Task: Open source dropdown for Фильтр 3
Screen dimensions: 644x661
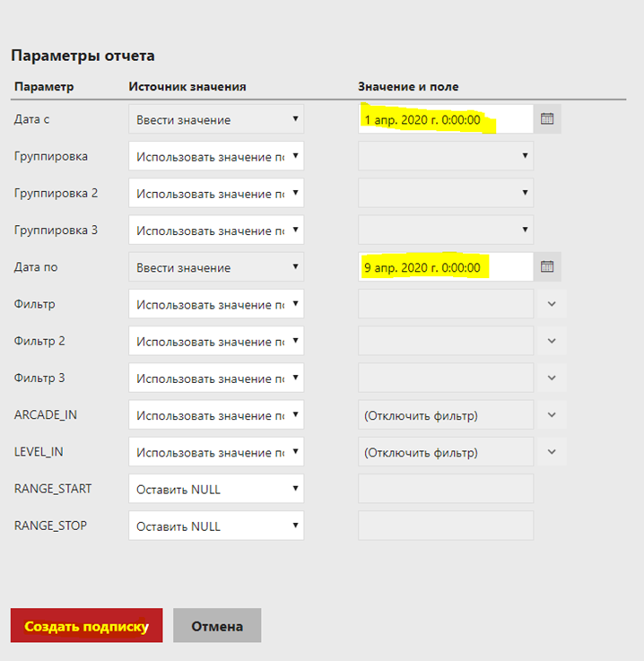Action: (x=216, y=378)
